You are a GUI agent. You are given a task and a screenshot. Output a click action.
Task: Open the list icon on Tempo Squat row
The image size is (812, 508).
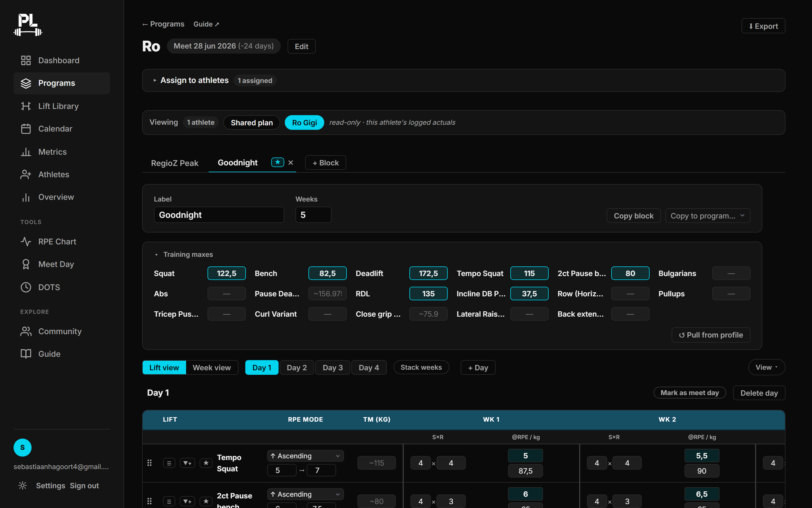click(169, 463)
